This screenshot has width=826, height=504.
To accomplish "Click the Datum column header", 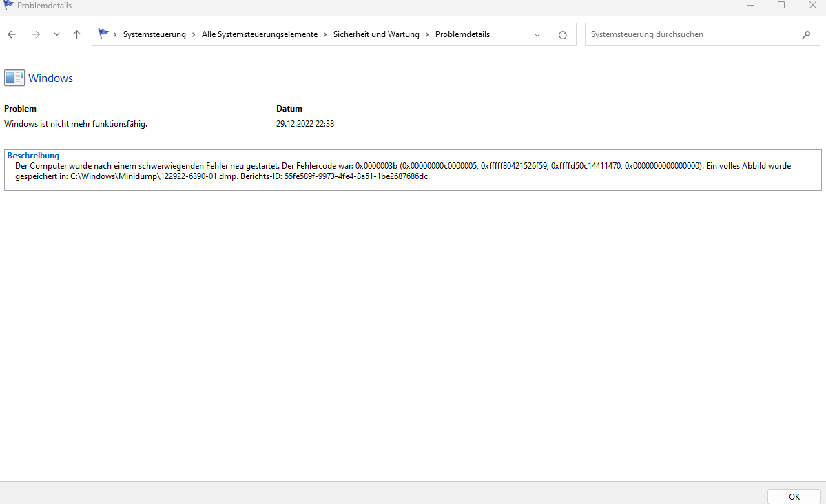I will (x=289, y=109).
